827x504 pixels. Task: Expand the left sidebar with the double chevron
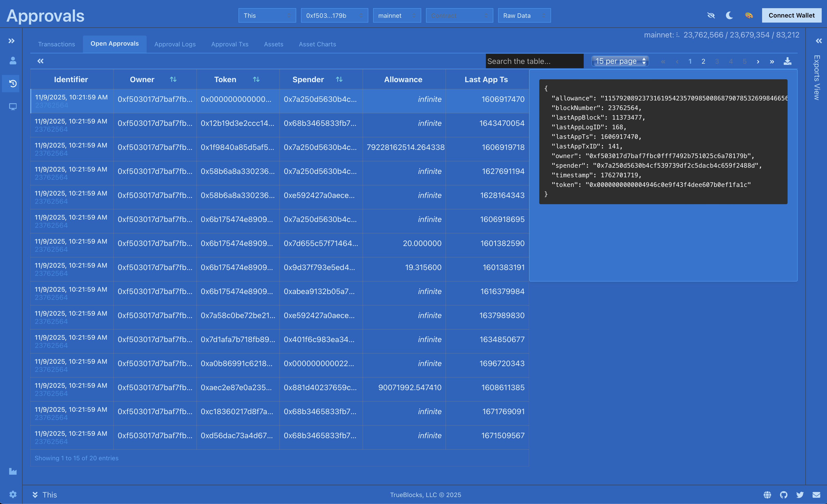click(x=11, y=41)
